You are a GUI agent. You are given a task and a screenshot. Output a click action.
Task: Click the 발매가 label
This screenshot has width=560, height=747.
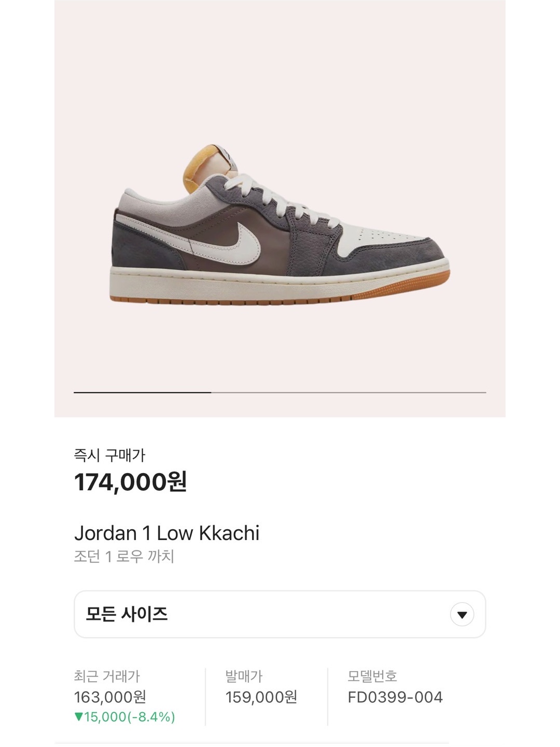(x=244, y=676)
